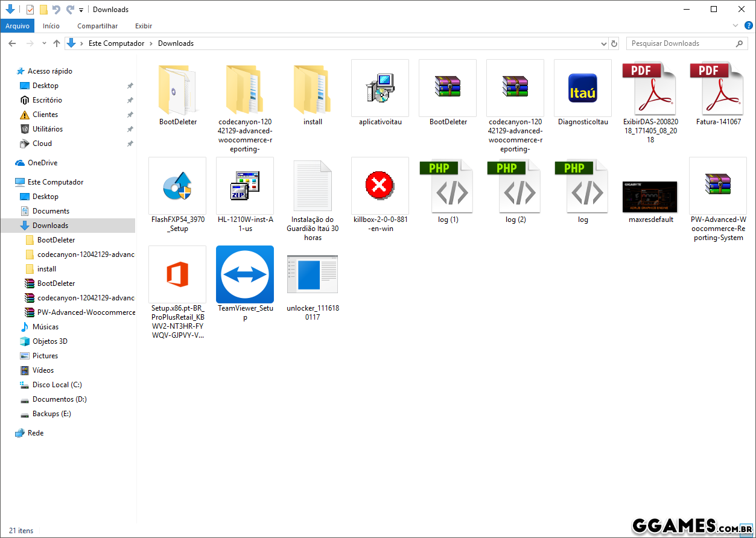Open the Quick Access Toolbar customize dropdown

pos(81,10)
